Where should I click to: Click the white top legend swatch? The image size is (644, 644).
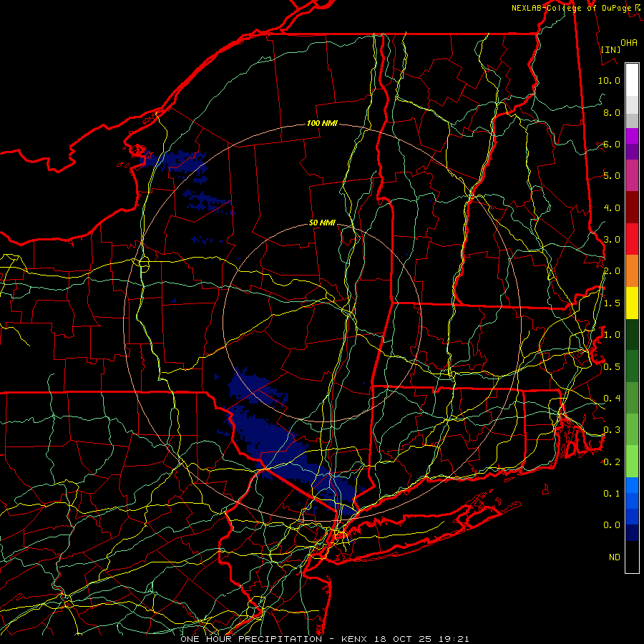coord(632,80)
